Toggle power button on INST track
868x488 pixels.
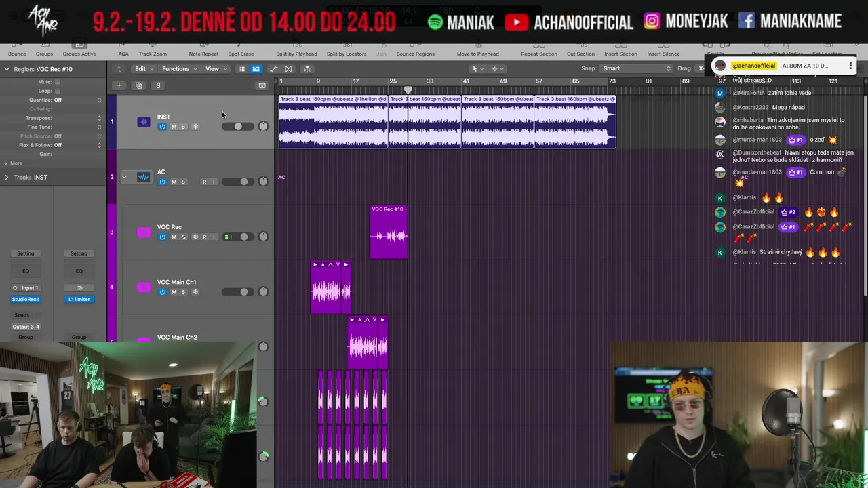162,127
